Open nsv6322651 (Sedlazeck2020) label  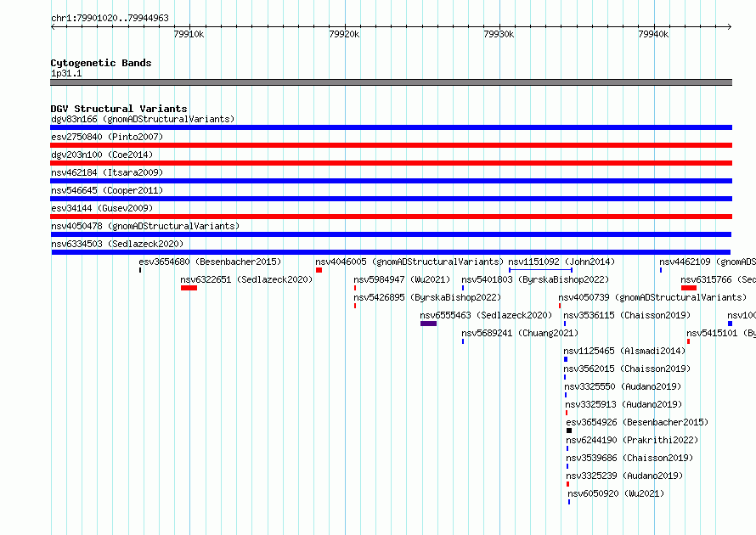point(246,279)
